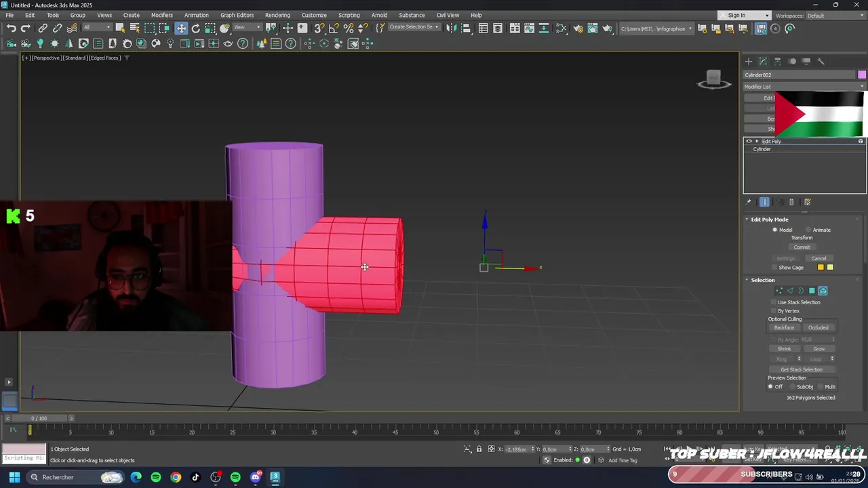
Task: Activate the Bind to Space Warp tool
Action: pyautogui.click(x=71, y=28)
